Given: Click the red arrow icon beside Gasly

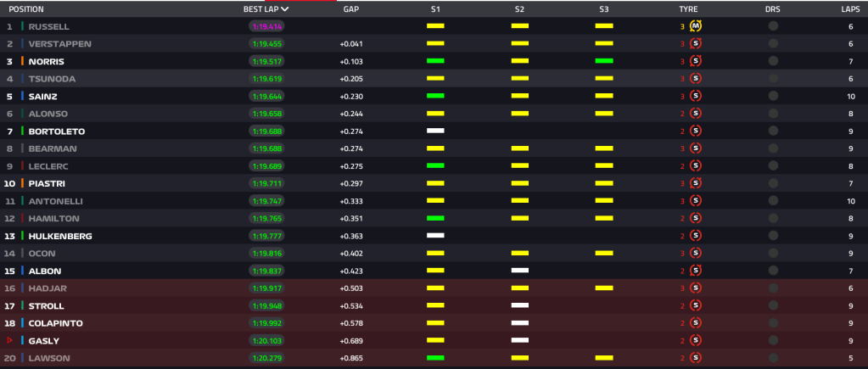Looking at the screenshot, I should click(9, 341).
